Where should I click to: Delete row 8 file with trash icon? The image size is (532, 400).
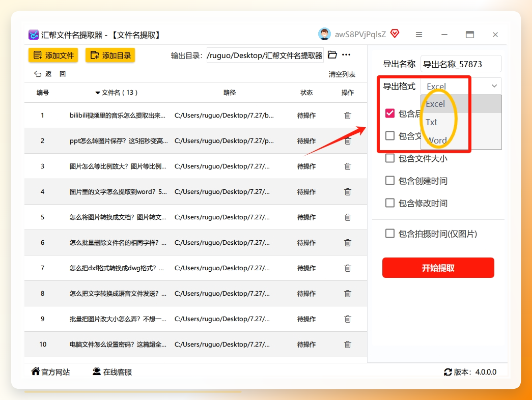pos(347,294)
